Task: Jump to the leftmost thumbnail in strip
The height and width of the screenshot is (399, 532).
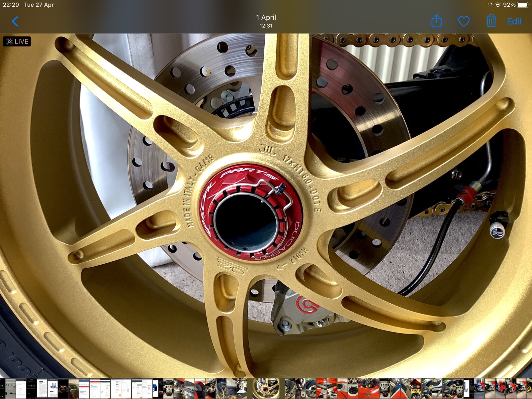Action: (2, 388)
